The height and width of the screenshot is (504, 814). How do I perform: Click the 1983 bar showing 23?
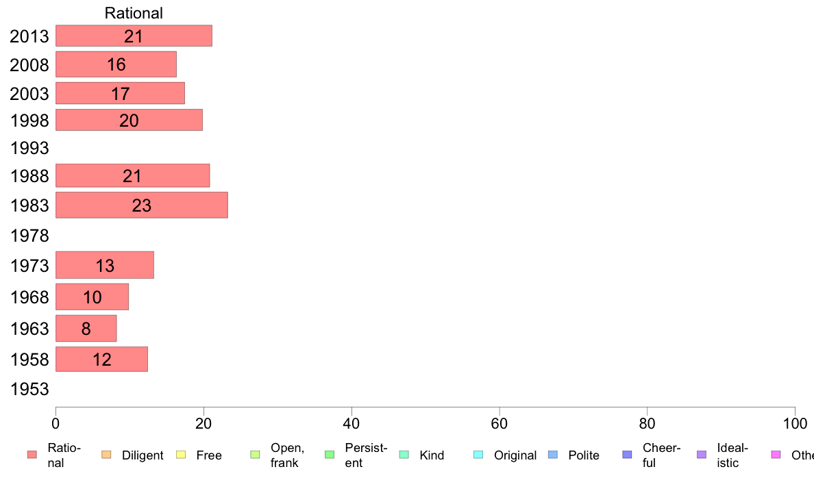[142, 205]
